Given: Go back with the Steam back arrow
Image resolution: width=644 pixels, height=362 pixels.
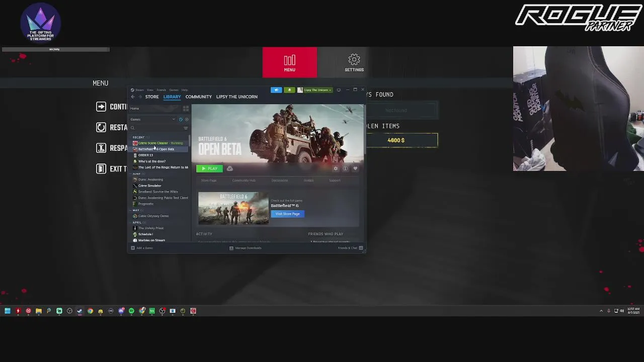Looking at the screenshot, I should [x=133, y=97].
